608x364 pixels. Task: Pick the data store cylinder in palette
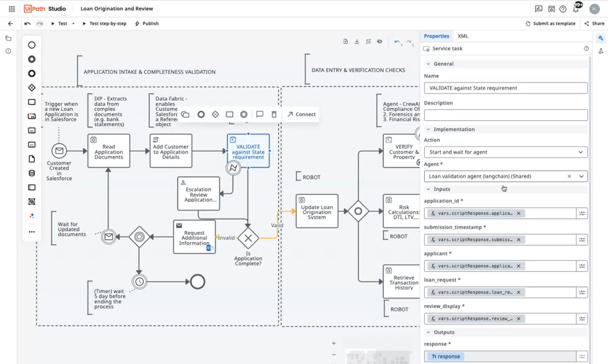[x=32, y=174]
